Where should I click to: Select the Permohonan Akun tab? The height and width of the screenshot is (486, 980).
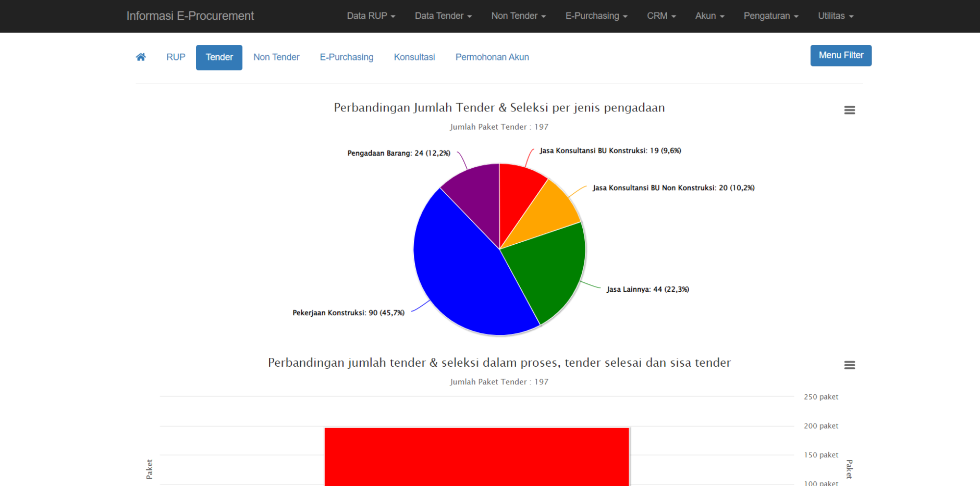[x=492, y=57]
